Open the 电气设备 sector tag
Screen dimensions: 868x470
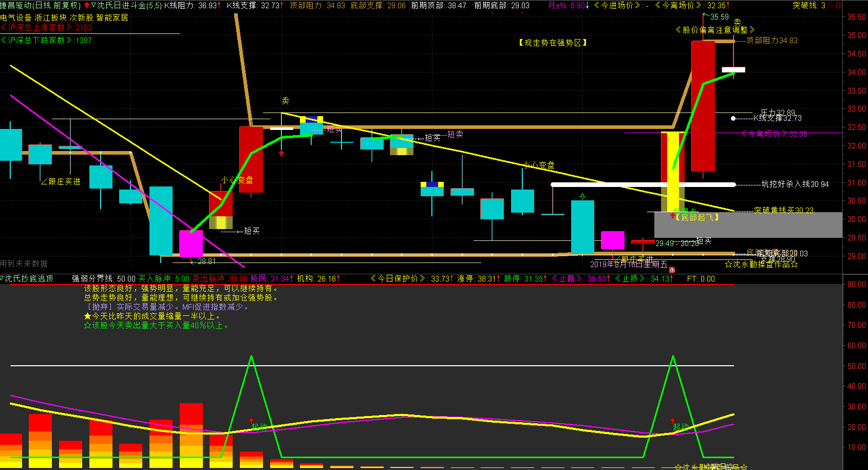click(16, 17)
